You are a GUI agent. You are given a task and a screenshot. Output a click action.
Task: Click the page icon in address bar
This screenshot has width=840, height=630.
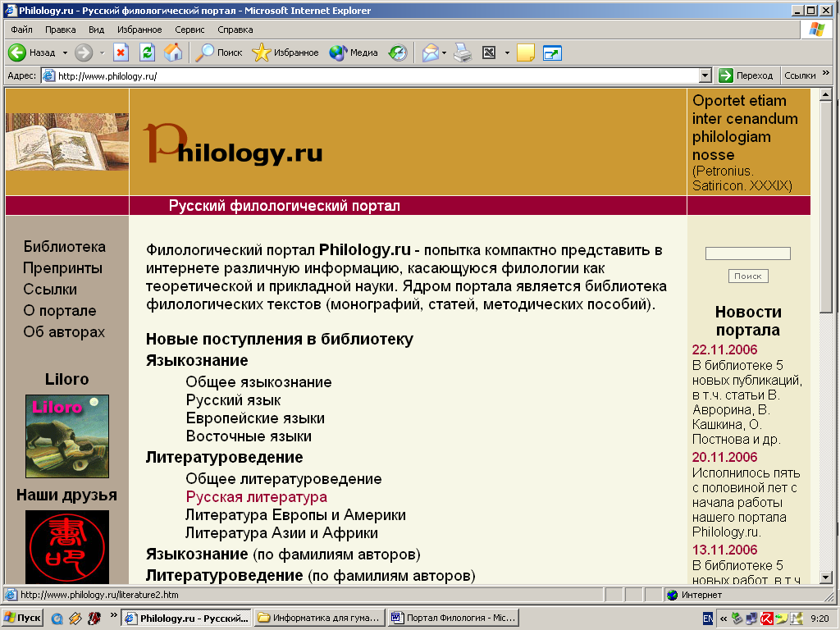pyautogui.click(x=48, y=75)
